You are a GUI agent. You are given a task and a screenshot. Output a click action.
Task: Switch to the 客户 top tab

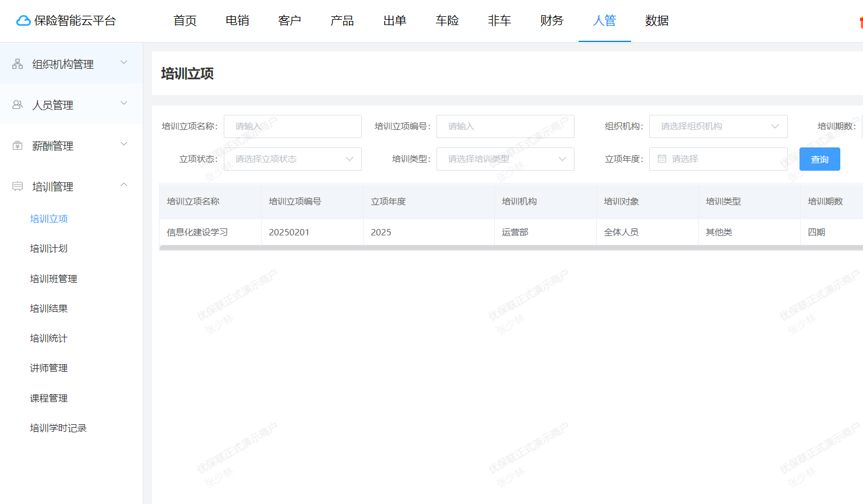click(290, 20)
